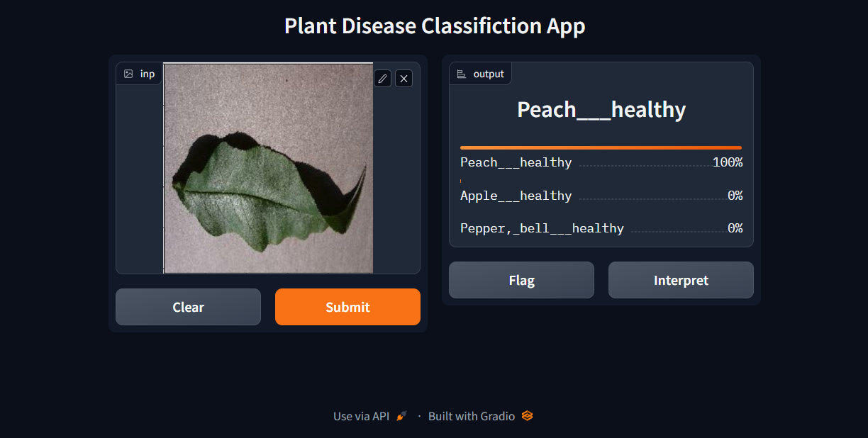Screen dimensions: 868x438
Task: Open the Use via API link
Action: click(362, 416)
